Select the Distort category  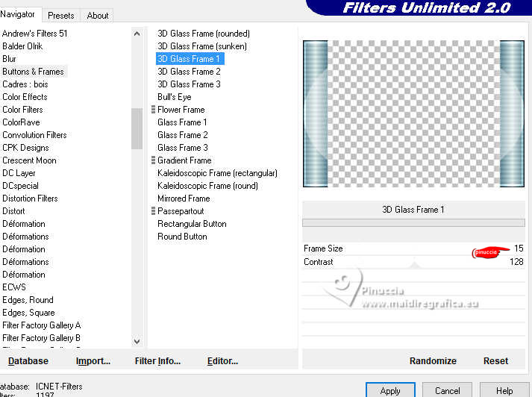coord(13,211)
